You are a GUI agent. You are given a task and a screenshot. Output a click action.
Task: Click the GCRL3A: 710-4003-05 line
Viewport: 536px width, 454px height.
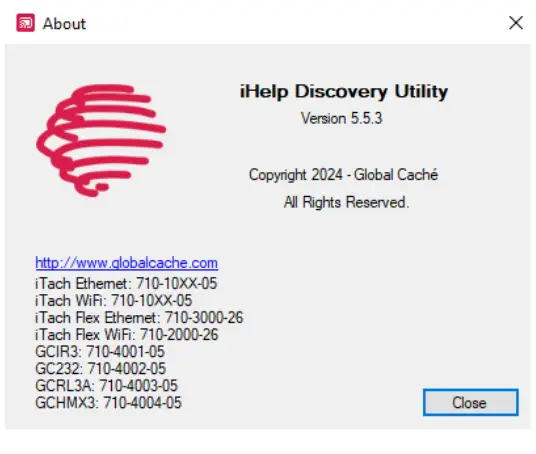click(106, 386)
